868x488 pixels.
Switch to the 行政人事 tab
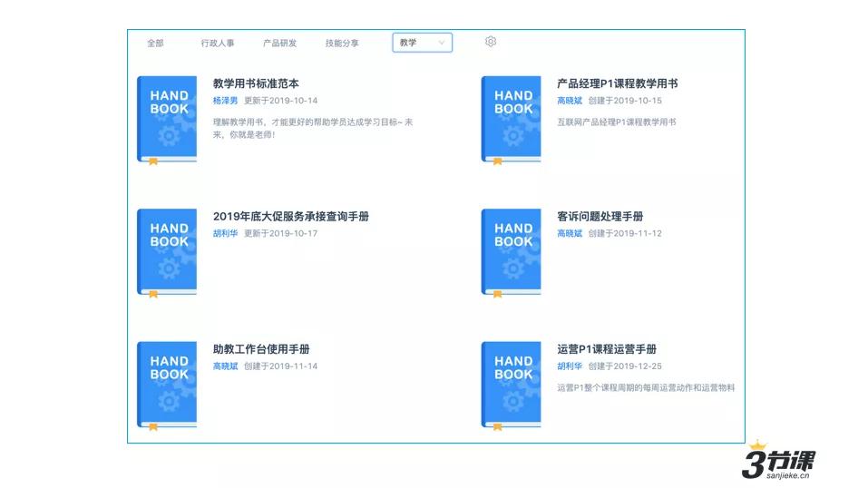tap(218, 43)
